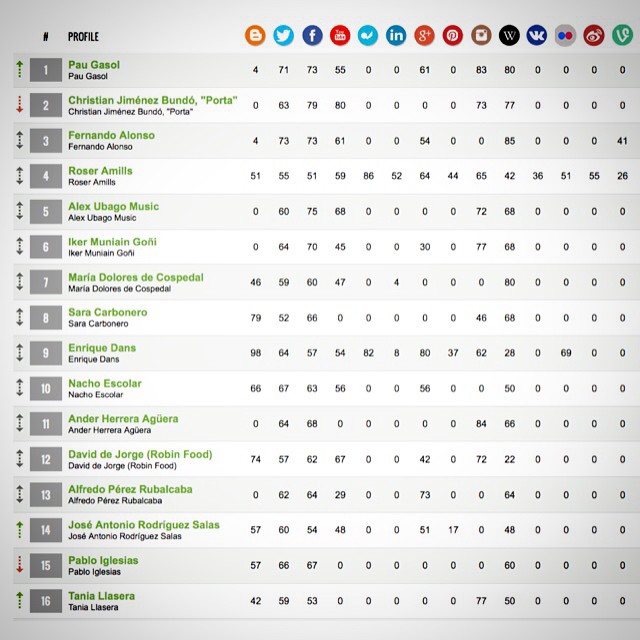Viewport: 640px width, 640px height.
Task: Click the Google Plus icon
Action: coord(425,36)
